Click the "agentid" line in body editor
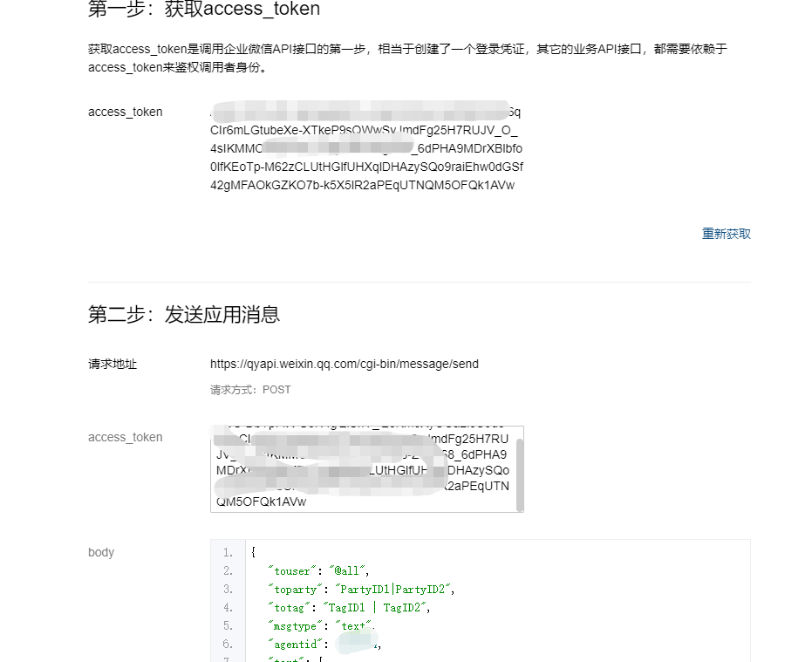The height and width of the screenshot is (662, 812). tap(324, 645)
